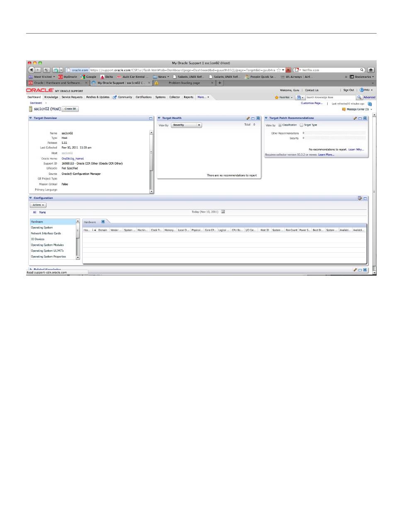
Task: Click the Message Center envelope icon
Action: tap(344, 109)
